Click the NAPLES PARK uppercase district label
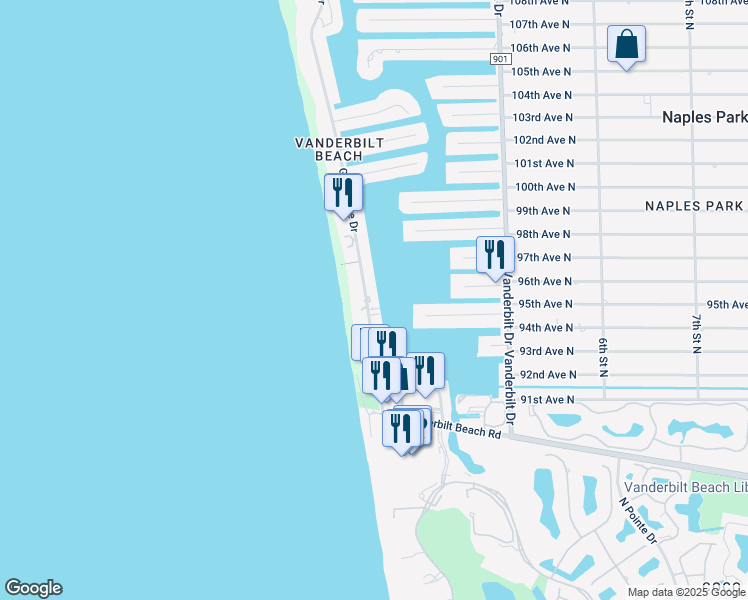This screenshot has width=748, height=600. (x=694, y=206)
